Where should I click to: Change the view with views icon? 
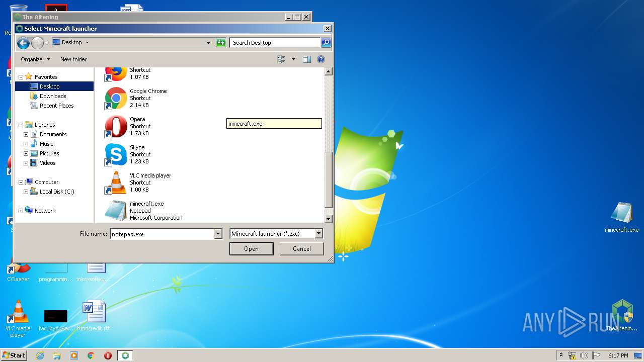282,59
